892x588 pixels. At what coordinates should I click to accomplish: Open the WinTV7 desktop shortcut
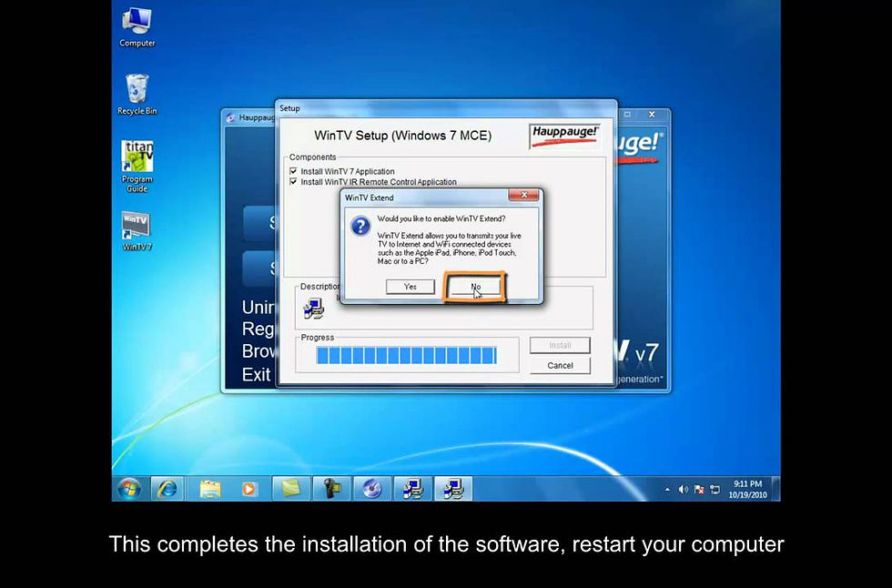(137, 231)
